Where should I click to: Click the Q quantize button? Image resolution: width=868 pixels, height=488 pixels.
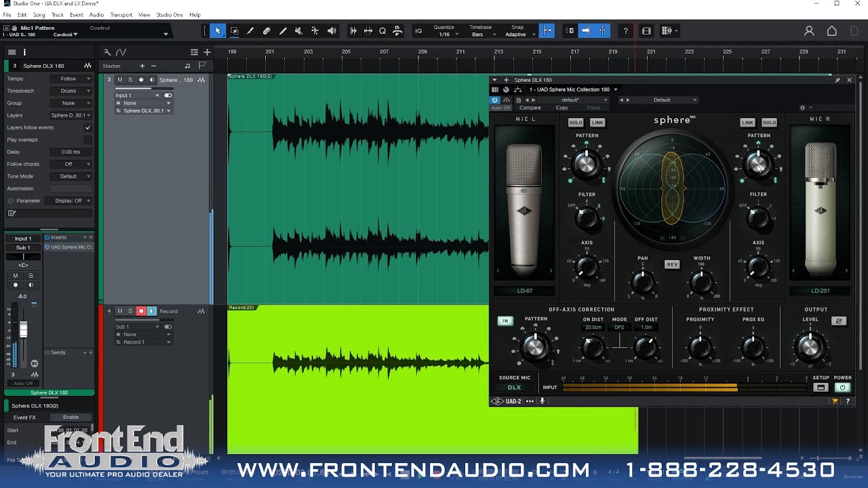pos(382,30)
